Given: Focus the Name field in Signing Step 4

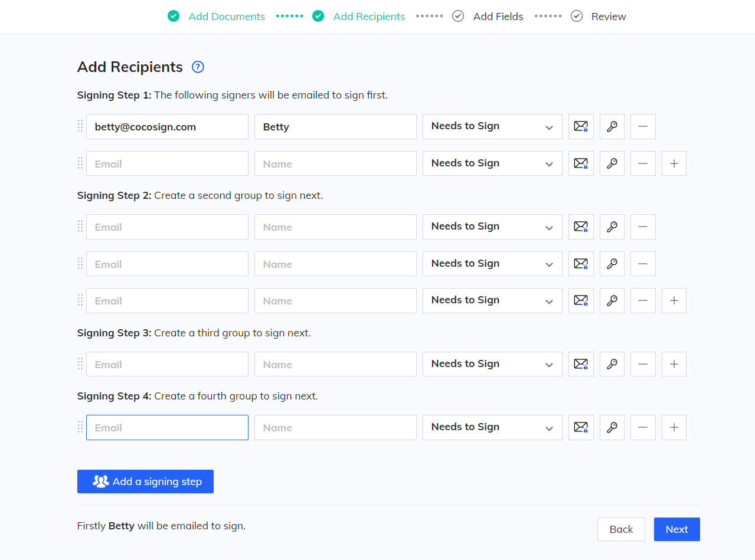Looking at the screenshot, I should pos(335,427).
